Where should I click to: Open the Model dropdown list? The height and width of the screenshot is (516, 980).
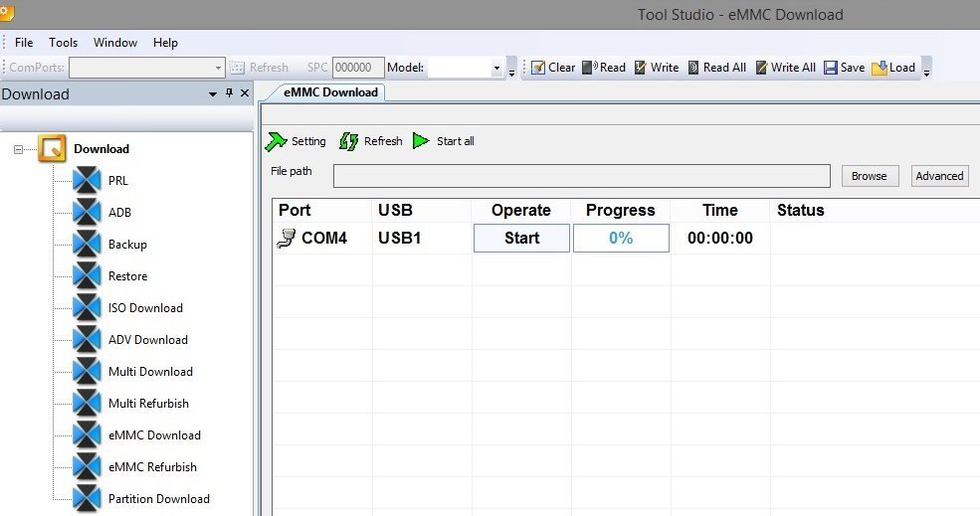(496, 68)
